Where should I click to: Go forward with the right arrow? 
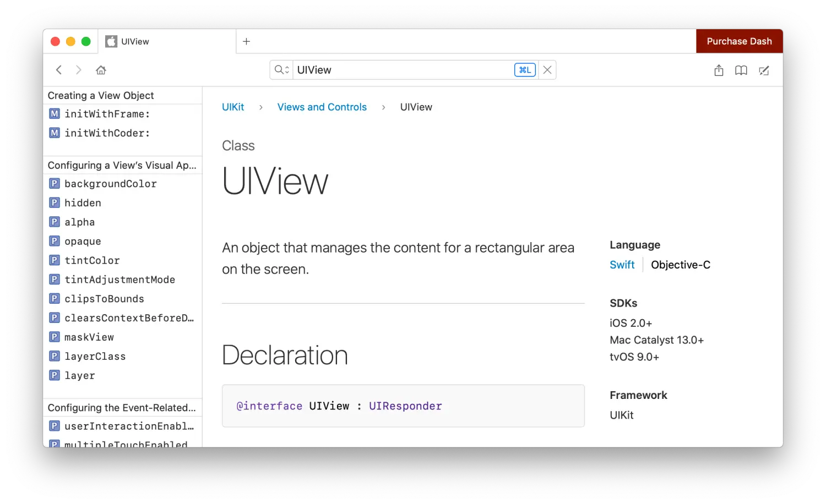[79, 70]
